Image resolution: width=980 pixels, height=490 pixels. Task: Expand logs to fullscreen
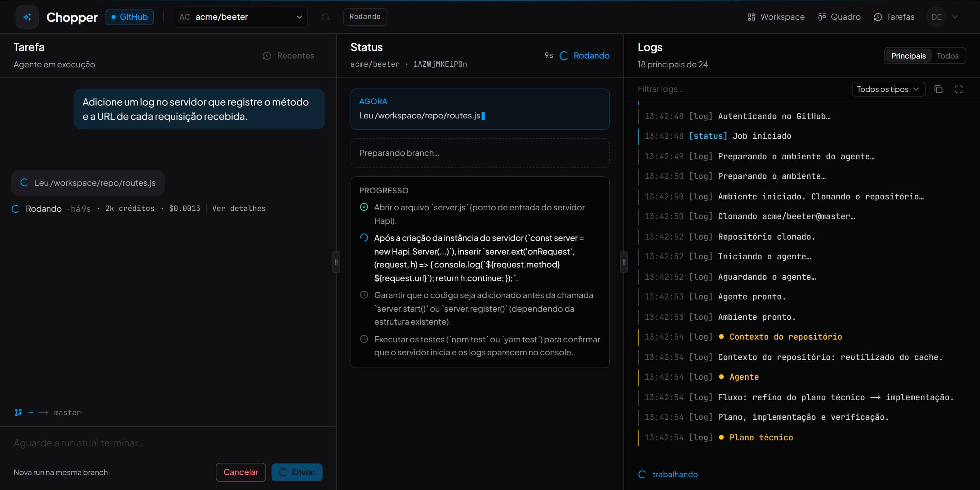[x=959, y=89]
